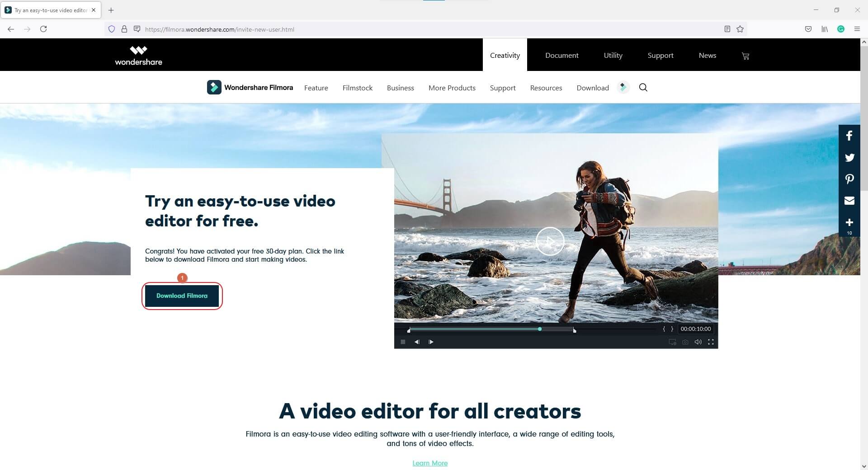Open the Business menu
Image resolution: width=868 pixels, height=470 pixels.
pos(401,88)
